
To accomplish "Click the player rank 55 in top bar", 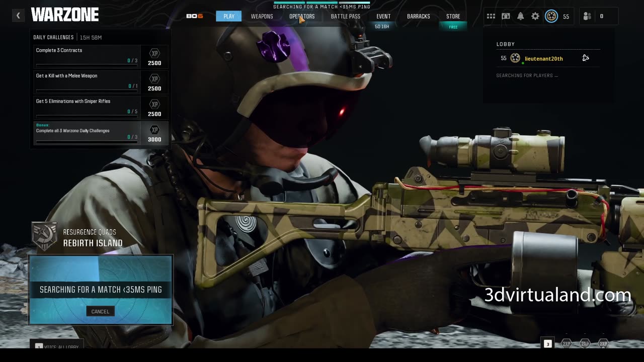I will click(566, 17).
